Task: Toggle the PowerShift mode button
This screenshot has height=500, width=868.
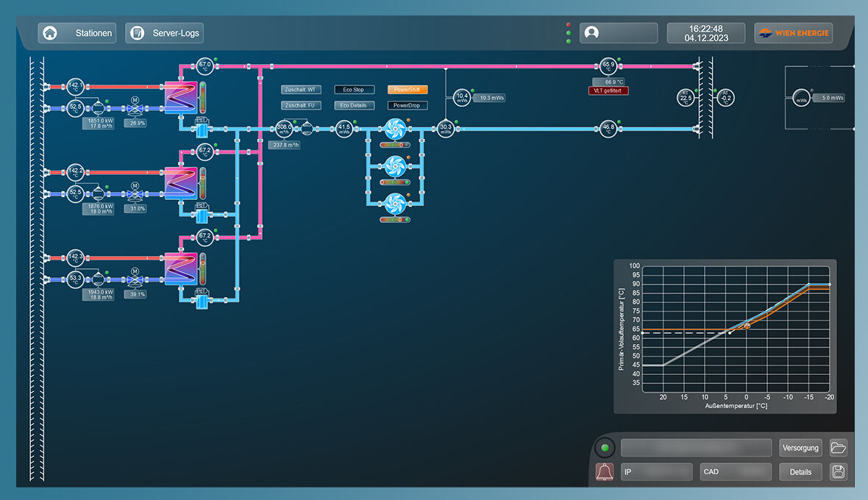Action: [408, 90]
